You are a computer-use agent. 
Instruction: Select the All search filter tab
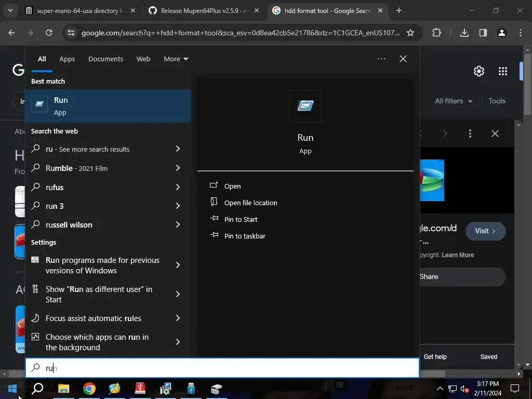coord(42,59)
